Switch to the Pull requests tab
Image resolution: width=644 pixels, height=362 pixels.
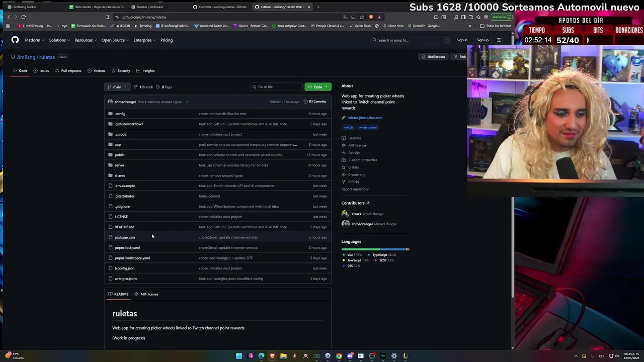68,70
